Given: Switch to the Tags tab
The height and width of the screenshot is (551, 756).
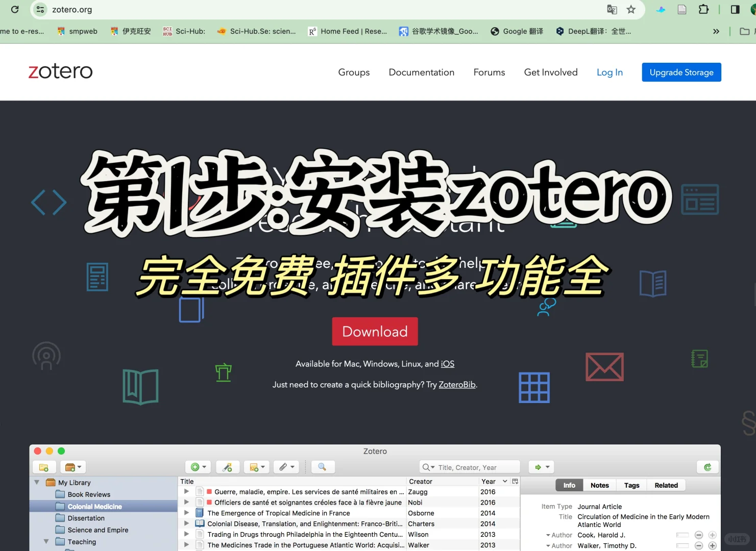Looking at the screenshot, I should point(631,485).
